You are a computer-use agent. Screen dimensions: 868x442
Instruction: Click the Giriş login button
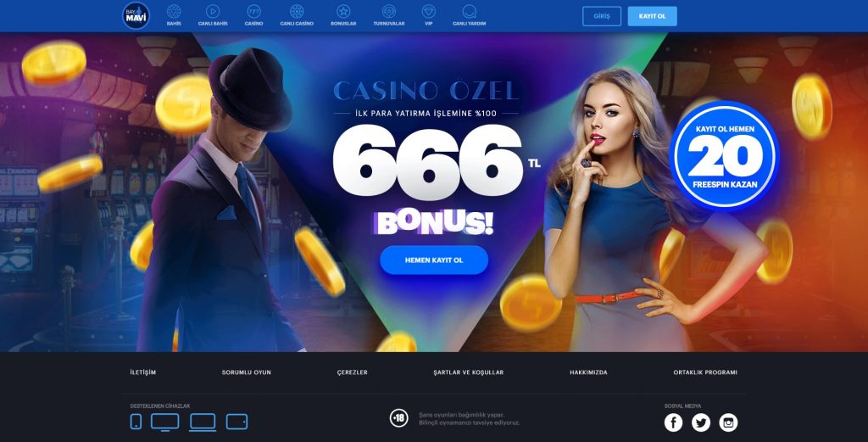pyautogui.click(x=602, y=16)
